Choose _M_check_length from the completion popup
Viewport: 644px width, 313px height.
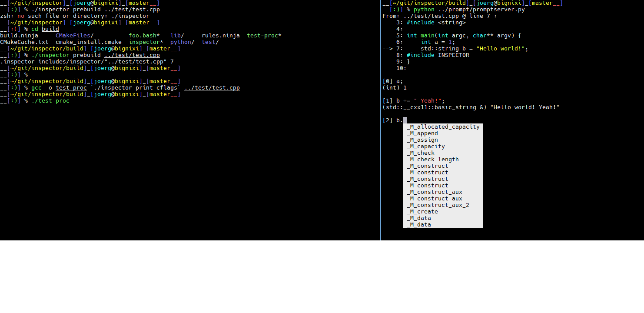[443, 160]
